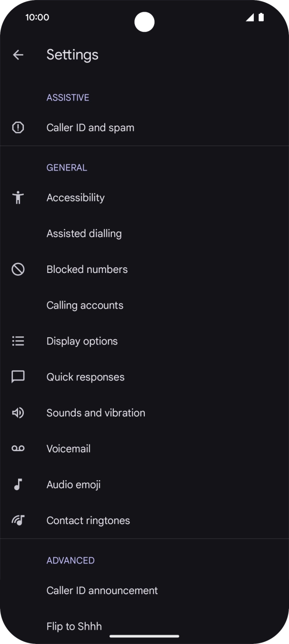The height and width of the screenshot is (644, 289).
Task: Open Sounds and vibration settings
Action: coord(96,413)
